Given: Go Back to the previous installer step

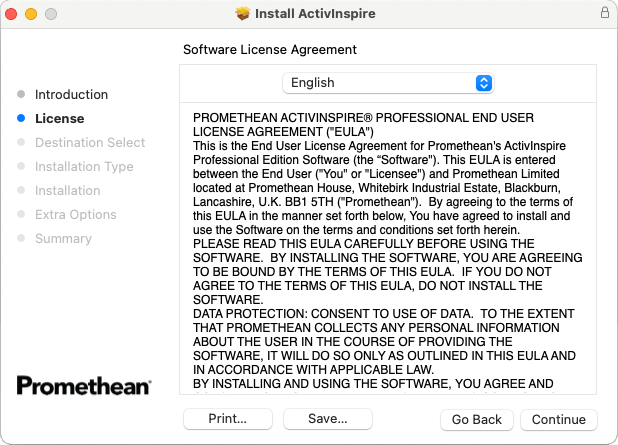Looking at the screenshot, I should tap(476, 418).
